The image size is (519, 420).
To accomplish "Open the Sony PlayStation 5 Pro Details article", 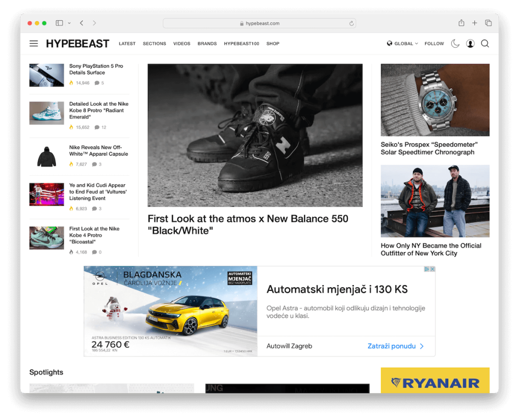I will 96,69.
